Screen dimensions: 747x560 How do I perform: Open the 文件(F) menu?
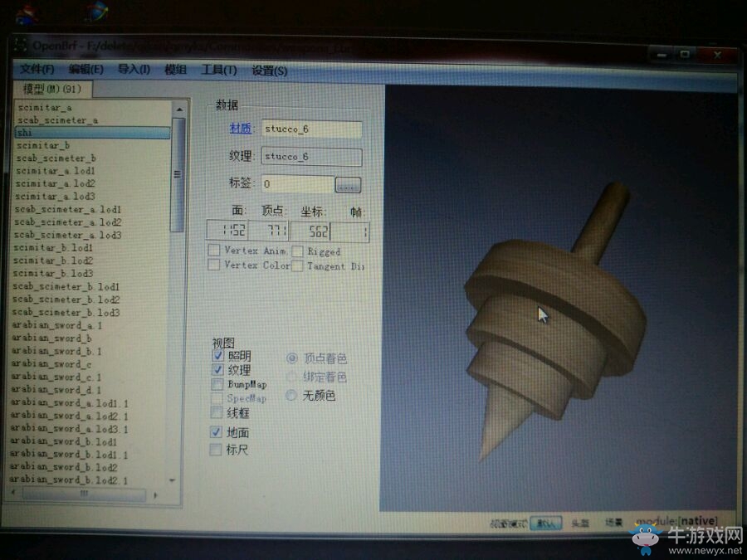click(x=37, y=69)
